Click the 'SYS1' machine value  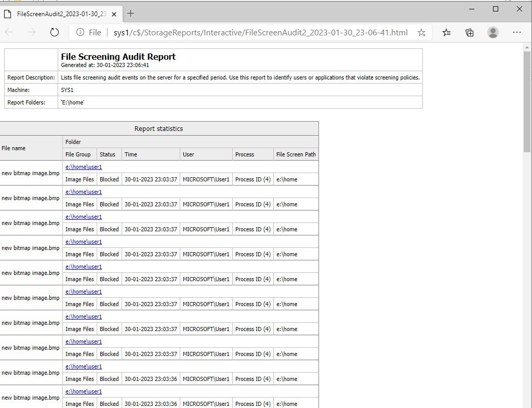[67, 90]
